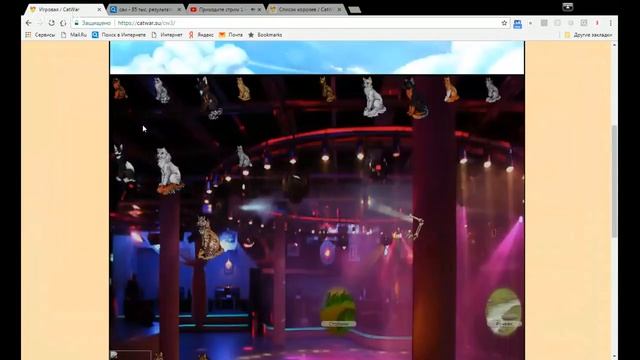
Task: Click the tan sitting cat in the top row
Action: tap(243, 89)
